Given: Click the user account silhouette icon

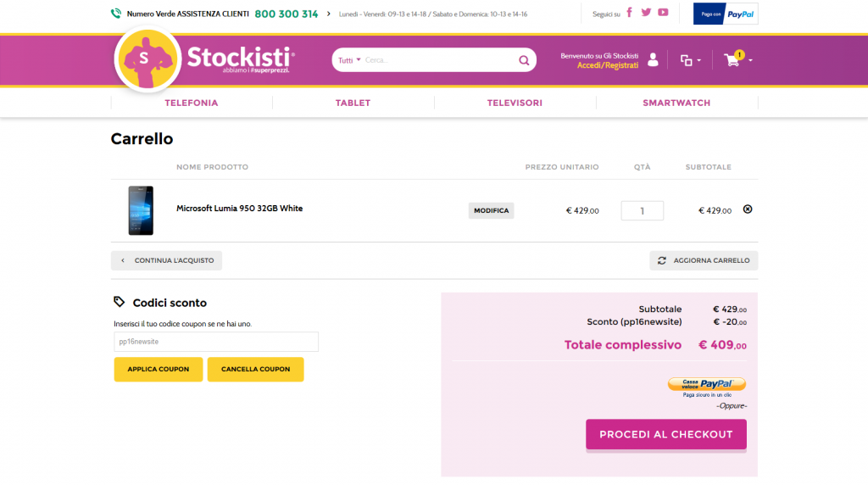Looking at the screenshot, I should click(653, 60).
